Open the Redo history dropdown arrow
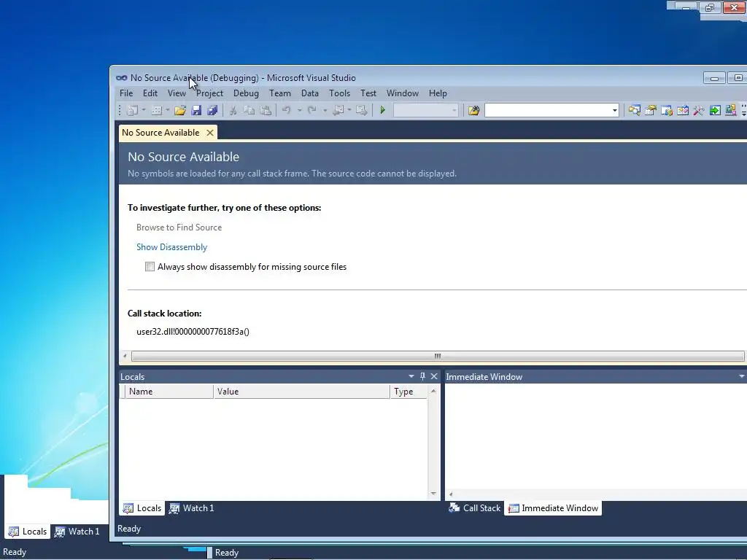747x560 pixels. click(325, 111)
